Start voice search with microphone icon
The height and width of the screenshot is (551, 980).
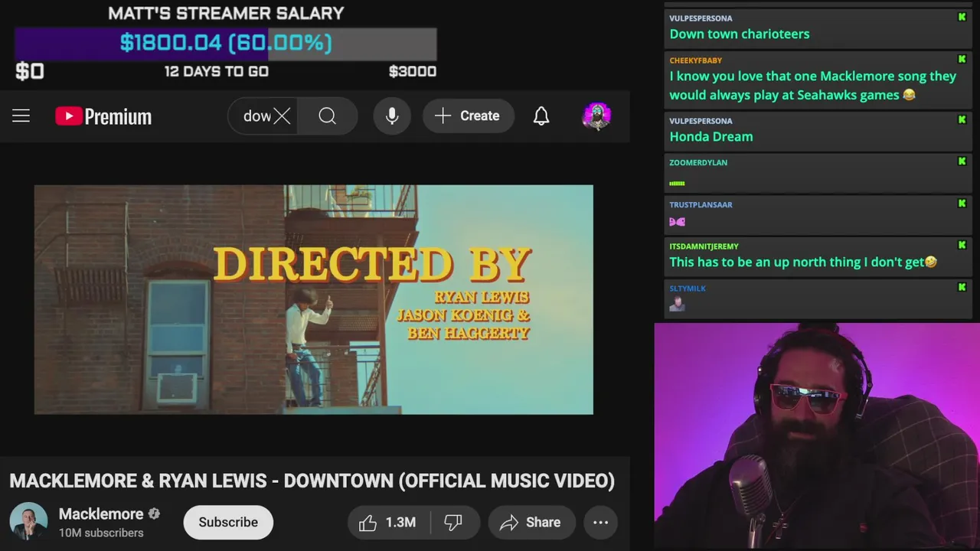(392, 116)
